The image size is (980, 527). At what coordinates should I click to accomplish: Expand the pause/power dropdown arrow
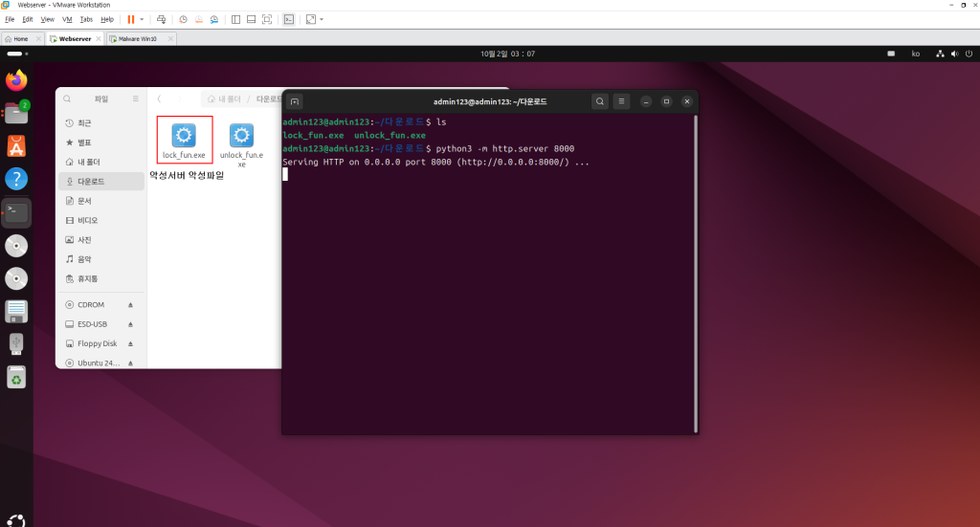pyautogui.click(x=143, y=19)
